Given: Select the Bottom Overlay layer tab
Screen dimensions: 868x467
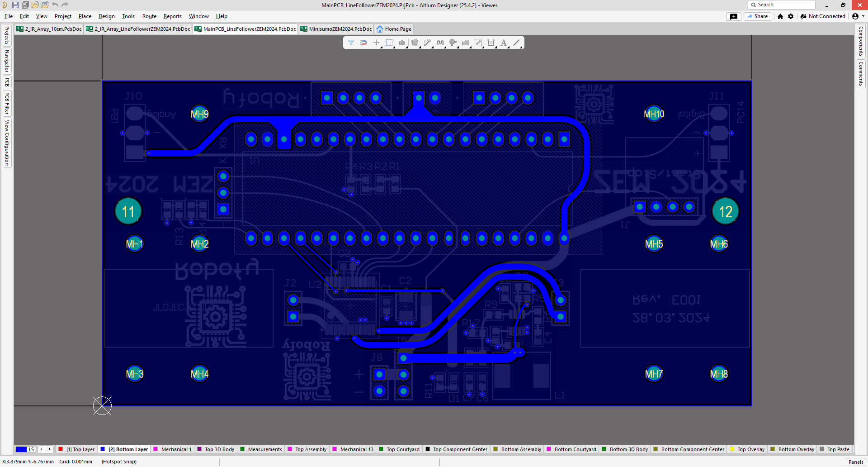Looking at the screenshot, I should pos(793,449).
